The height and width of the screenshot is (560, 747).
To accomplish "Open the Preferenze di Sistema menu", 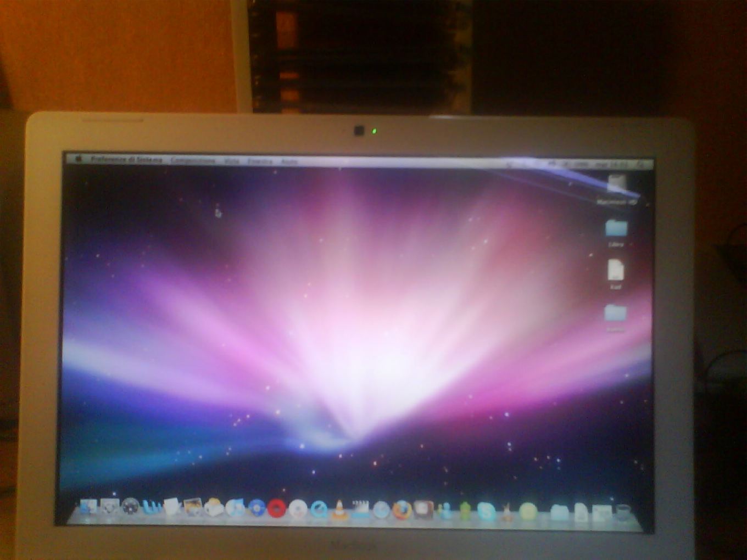I will pos(127,160).
